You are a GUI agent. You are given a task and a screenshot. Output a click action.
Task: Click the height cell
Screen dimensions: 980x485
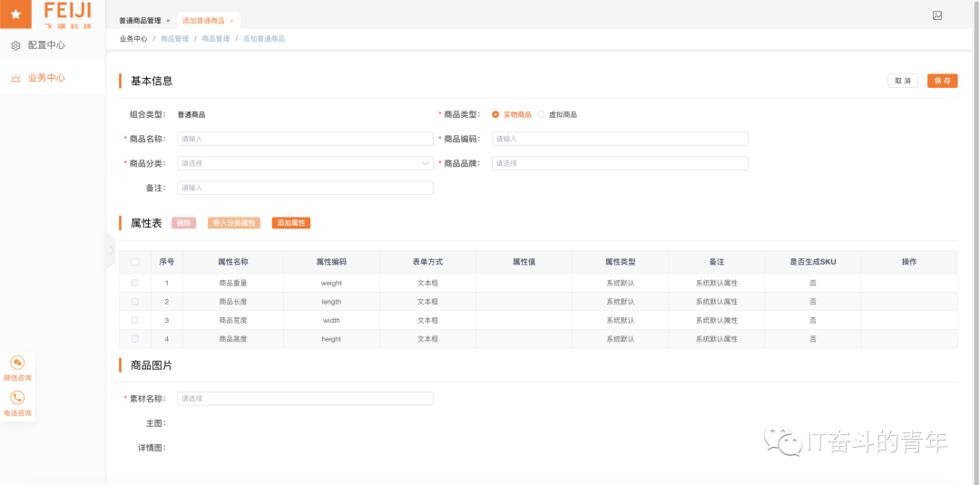(331, 339)
